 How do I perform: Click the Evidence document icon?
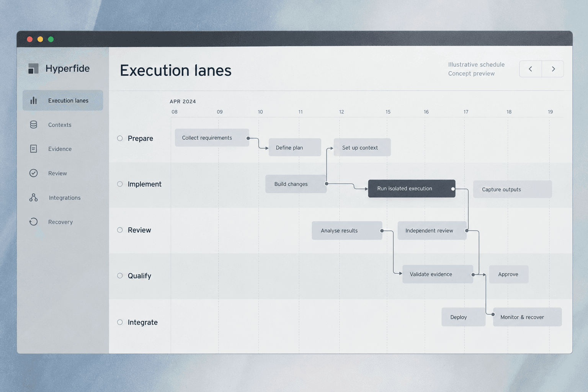(x=34, y=149)
